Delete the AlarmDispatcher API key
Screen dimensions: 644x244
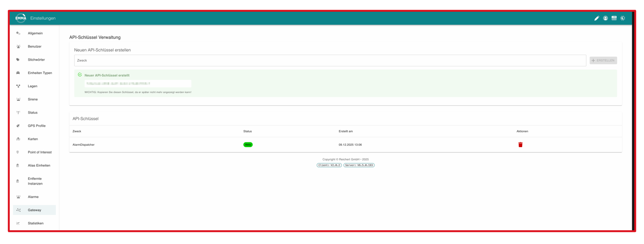point(520,145)
